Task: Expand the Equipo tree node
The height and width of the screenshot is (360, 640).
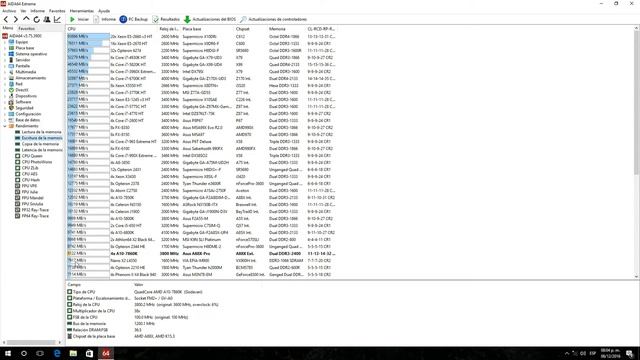Action: click(x=5, y=42)
